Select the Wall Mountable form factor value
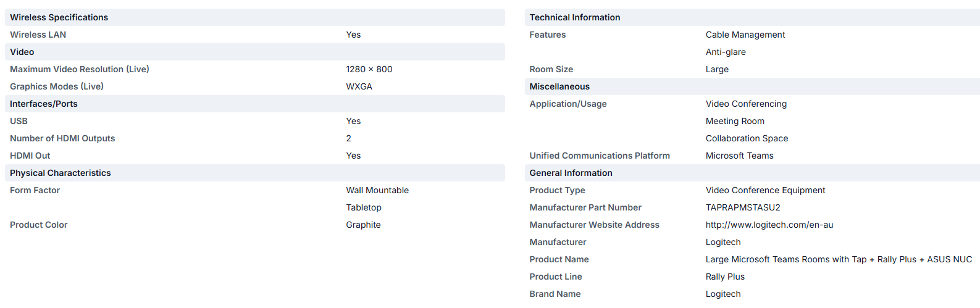980x308 pixels. coord(377,190)
